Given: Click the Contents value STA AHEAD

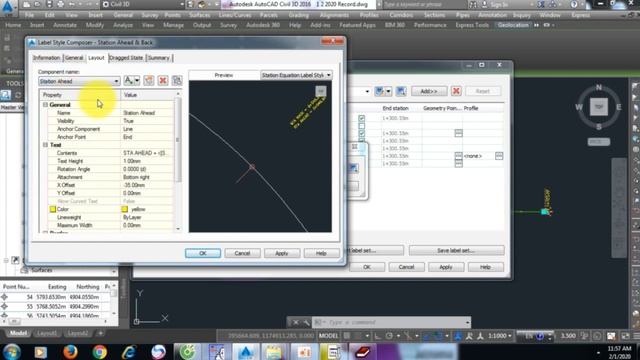Looking at the screenshot, I should pos(147,153).
